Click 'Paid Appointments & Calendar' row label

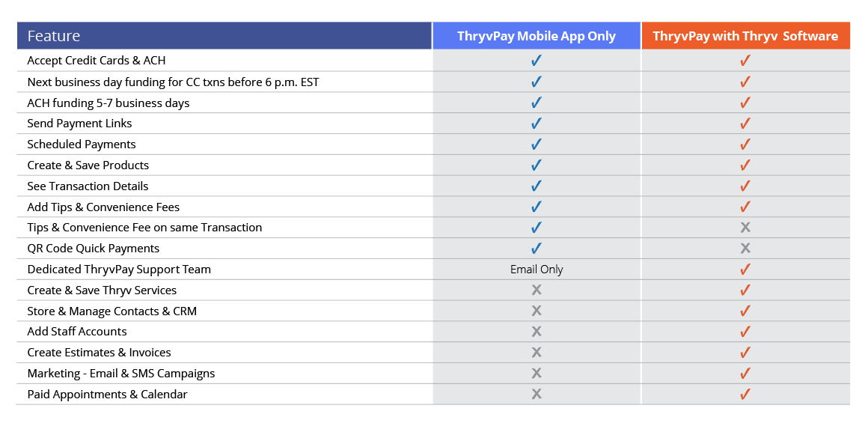point(108,395)
